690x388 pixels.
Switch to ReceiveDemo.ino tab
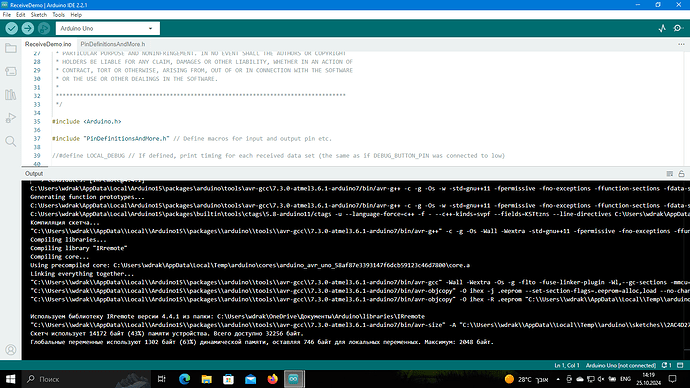(x=48, y=44)
